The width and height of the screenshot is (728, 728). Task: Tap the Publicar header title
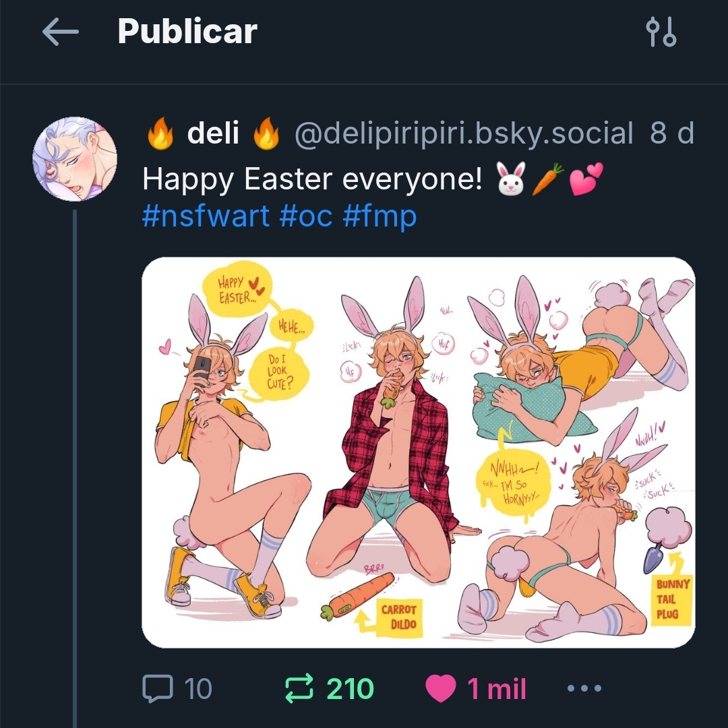tap(187, 32)
